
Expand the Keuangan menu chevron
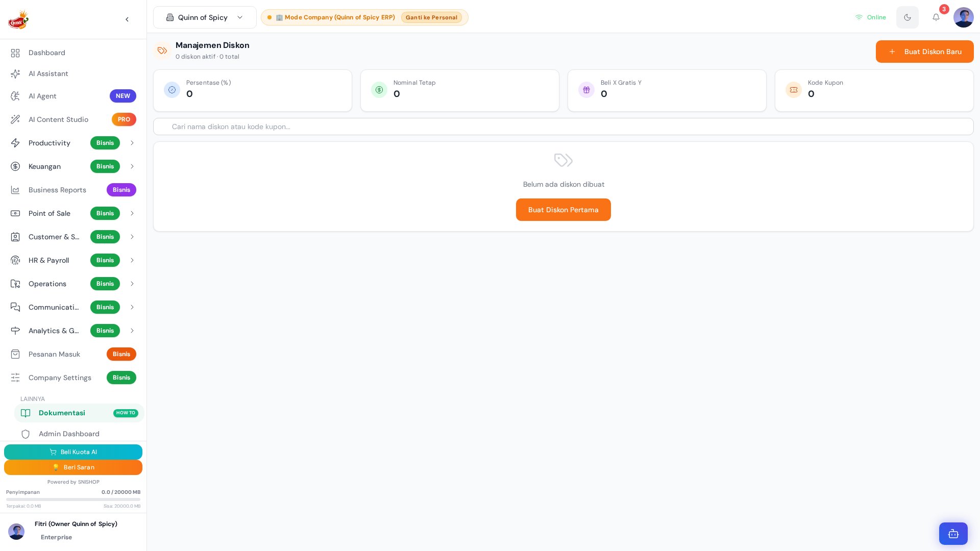pos(132,166)
